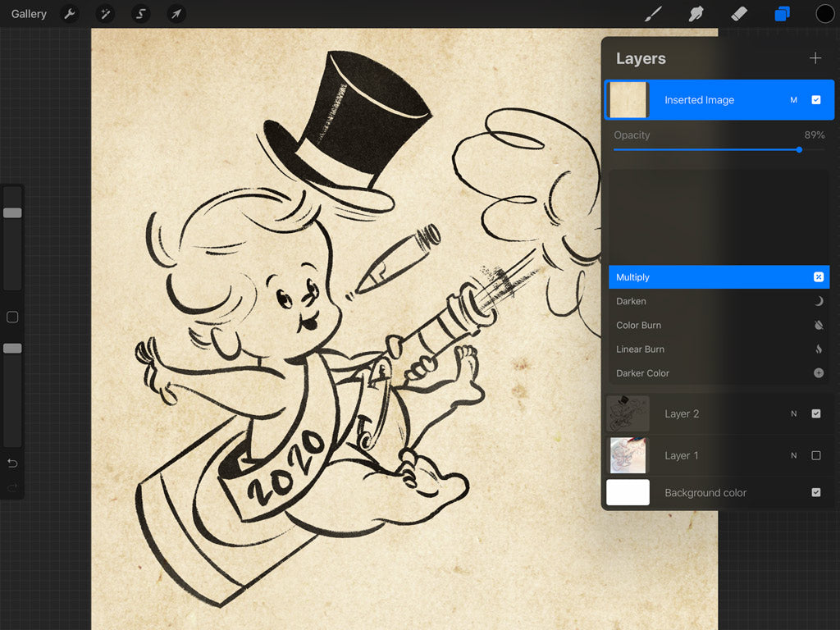840x630 pixels.
Task: Add a new layer with plus button
Action: (815, 58)
